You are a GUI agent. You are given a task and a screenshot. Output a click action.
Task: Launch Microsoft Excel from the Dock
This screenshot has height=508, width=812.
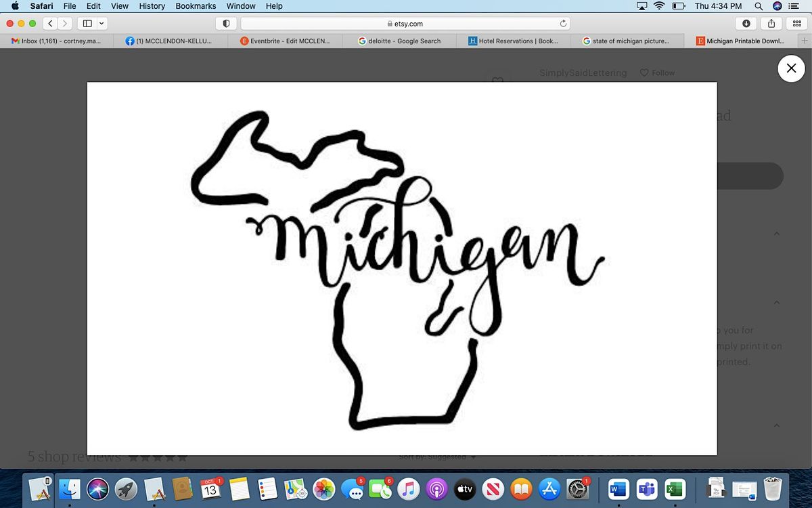(x=674, y=489)
